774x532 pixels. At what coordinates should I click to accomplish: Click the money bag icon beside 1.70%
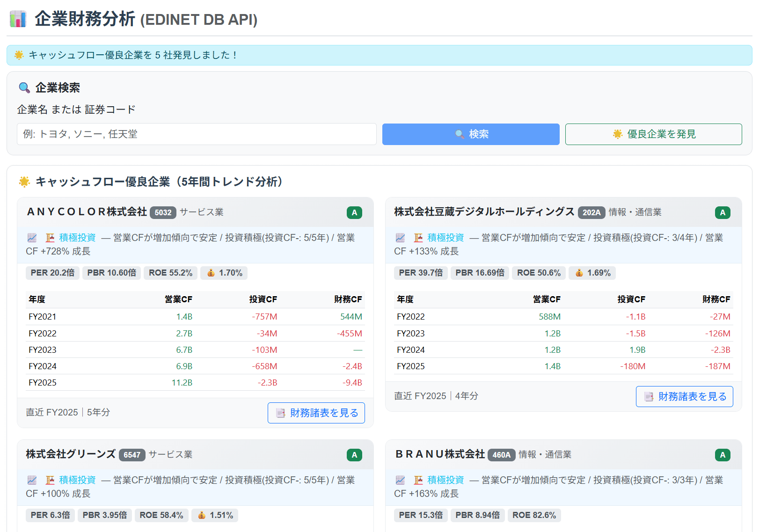coord(211,273)
